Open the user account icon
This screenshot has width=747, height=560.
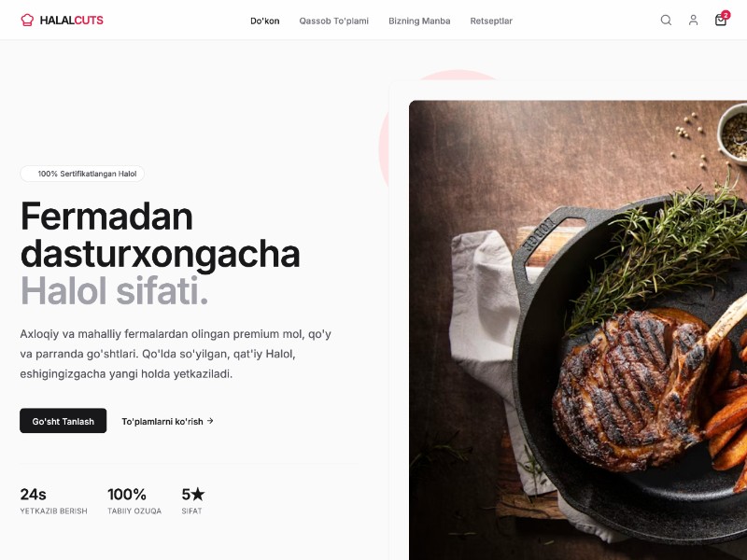point(693,20)
